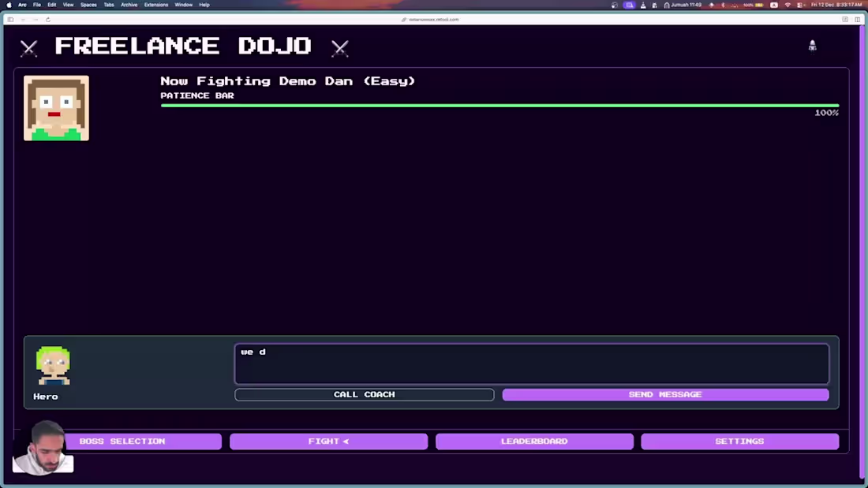This screenshot has width=868, height=488.
Task: Click the left crossed swords beside the title
Action: point(29,47)
